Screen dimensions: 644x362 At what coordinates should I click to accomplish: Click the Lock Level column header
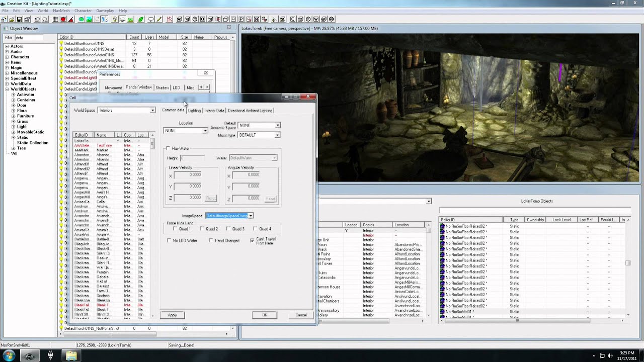[x=561, y=220]
